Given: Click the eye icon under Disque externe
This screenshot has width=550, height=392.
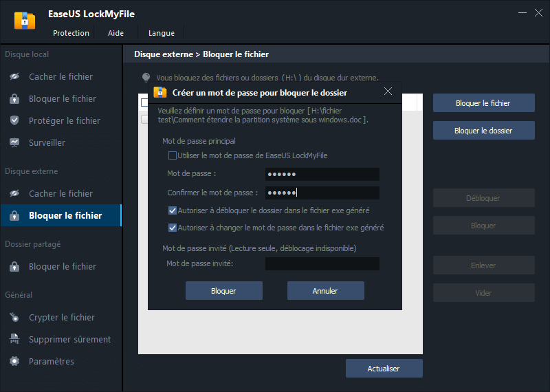Looking at the screenshot, I should 14,193.
